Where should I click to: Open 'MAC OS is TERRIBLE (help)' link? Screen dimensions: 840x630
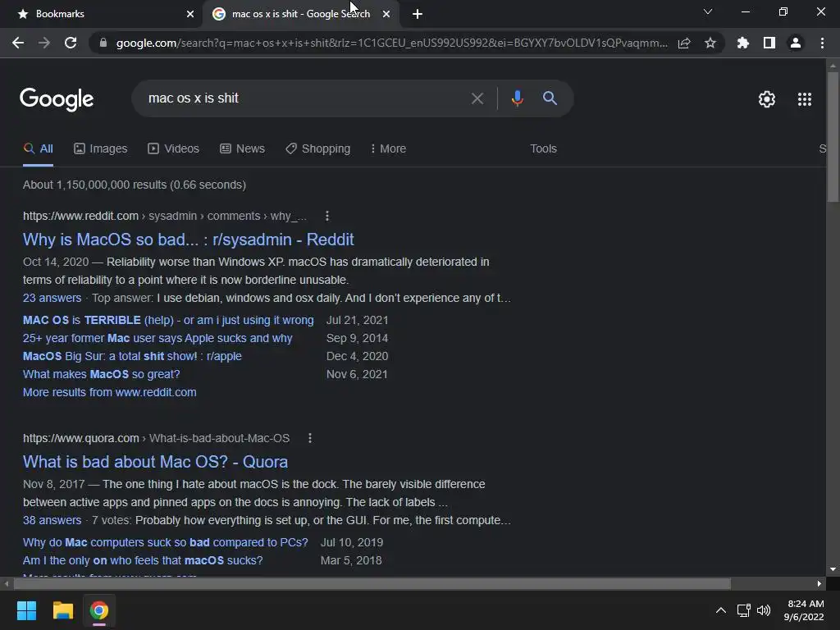click(168, 321)
